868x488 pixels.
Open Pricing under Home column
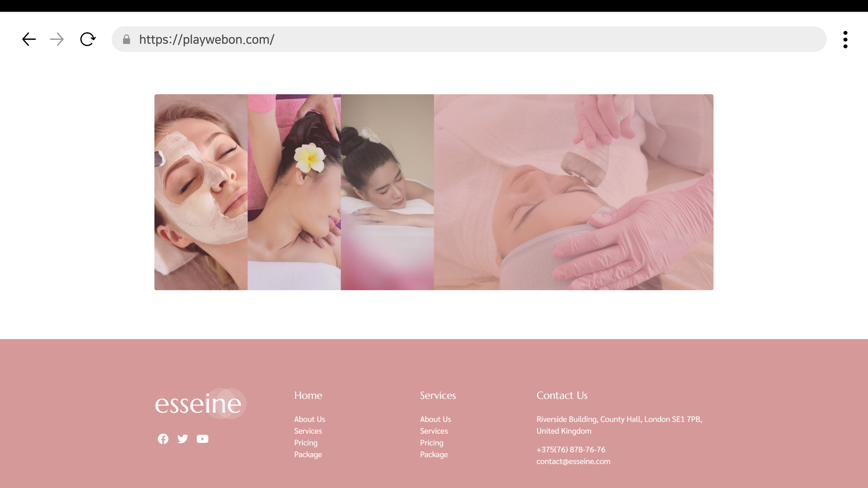[306, 443]
